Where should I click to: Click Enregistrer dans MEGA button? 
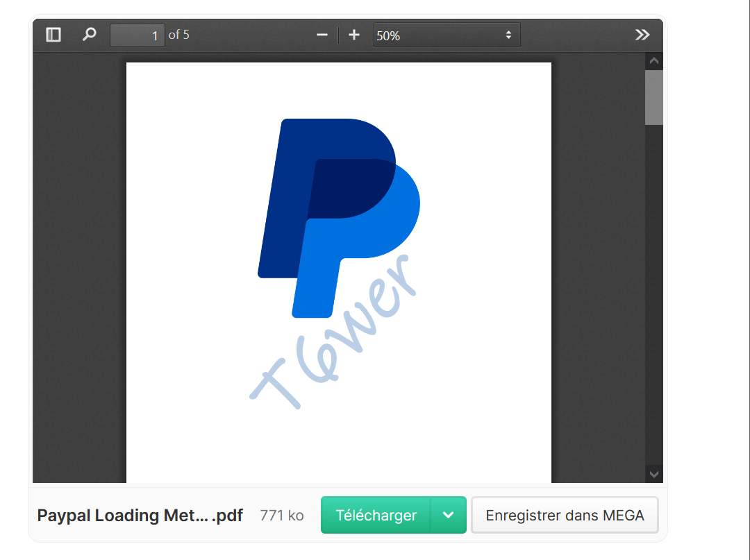(x=565, y=515)
